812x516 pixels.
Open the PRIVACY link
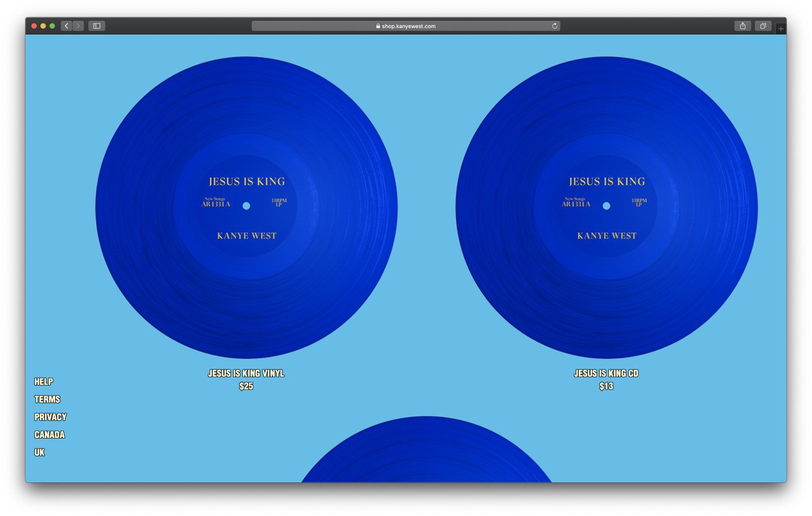[51, 417]
